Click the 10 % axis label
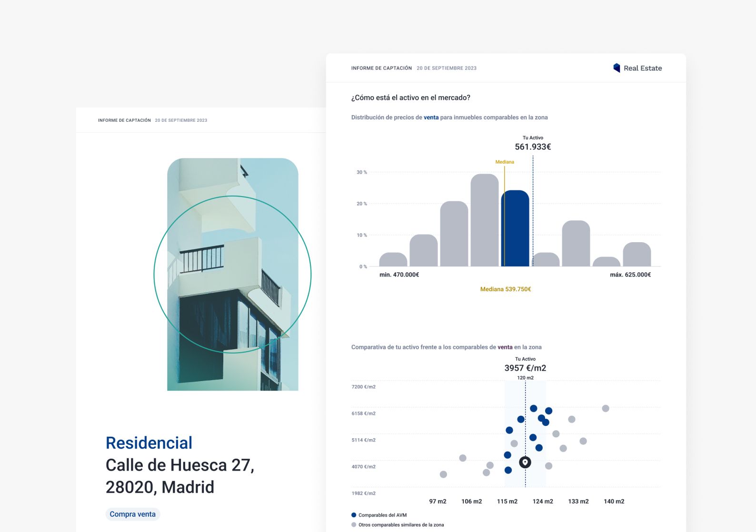 [362, 235]
